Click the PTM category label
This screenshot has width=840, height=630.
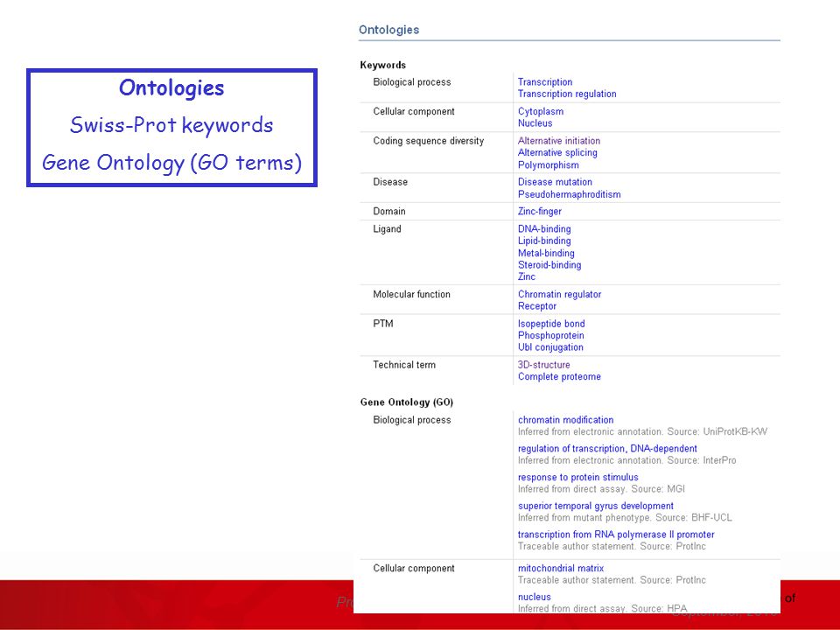(383, 324)
